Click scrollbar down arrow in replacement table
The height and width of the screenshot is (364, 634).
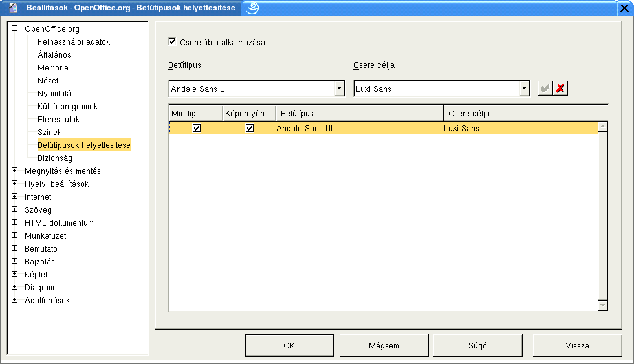point(602,305)
